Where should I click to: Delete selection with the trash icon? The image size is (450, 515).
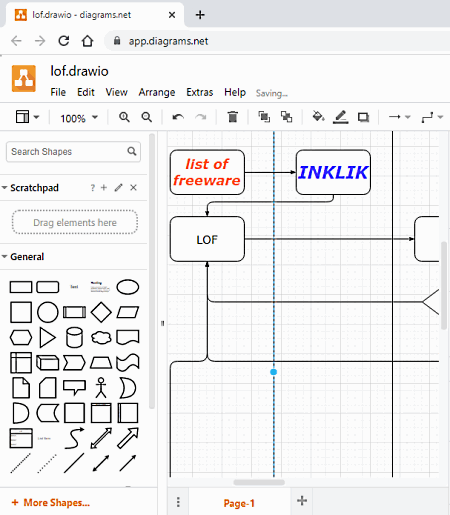coord(232,117)
